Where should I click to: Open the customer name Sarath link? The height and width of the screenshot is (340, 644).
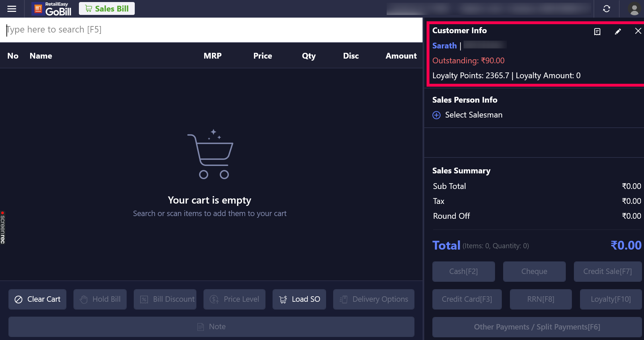444,45
